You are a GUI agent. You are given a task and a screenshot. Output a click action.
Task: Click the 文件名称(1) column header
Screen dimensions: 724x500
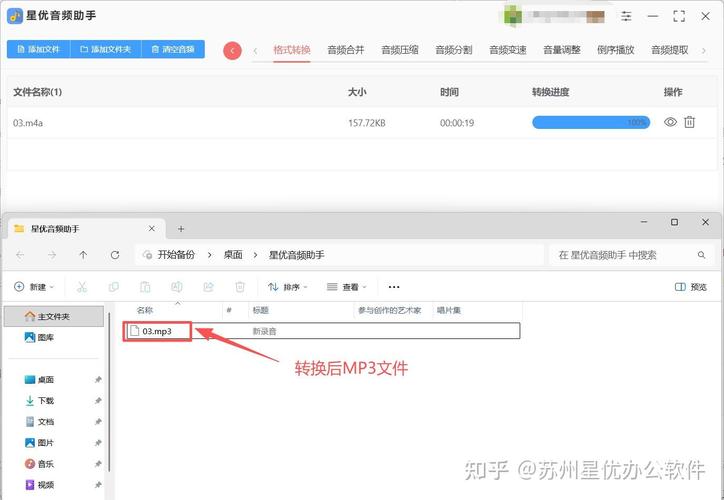(37, 92)
